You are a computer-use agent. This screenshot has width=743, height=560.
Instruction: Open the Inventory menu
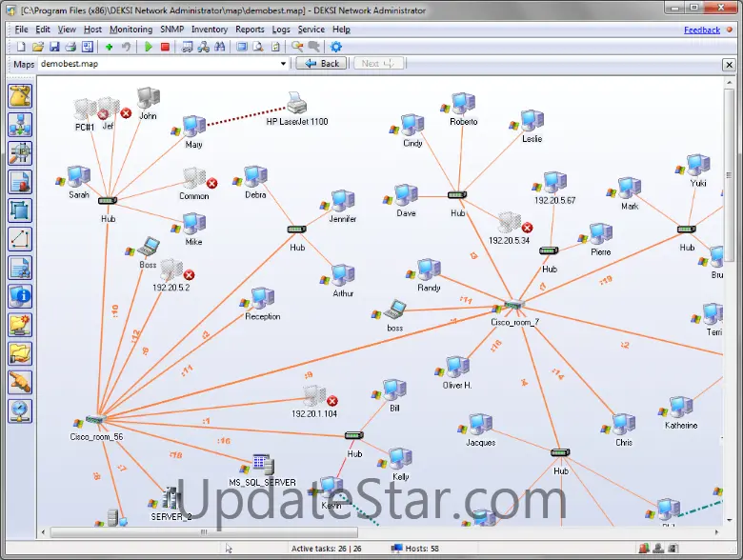[x=209, y=30]
